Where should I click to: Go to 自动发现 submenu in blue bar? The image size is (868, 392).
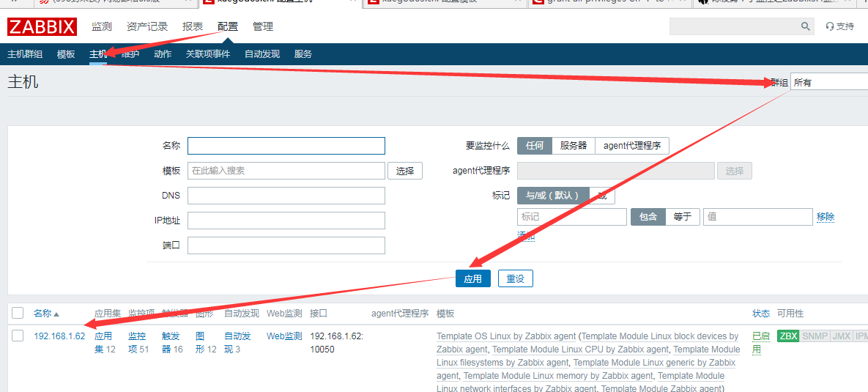tap(262, 54)
